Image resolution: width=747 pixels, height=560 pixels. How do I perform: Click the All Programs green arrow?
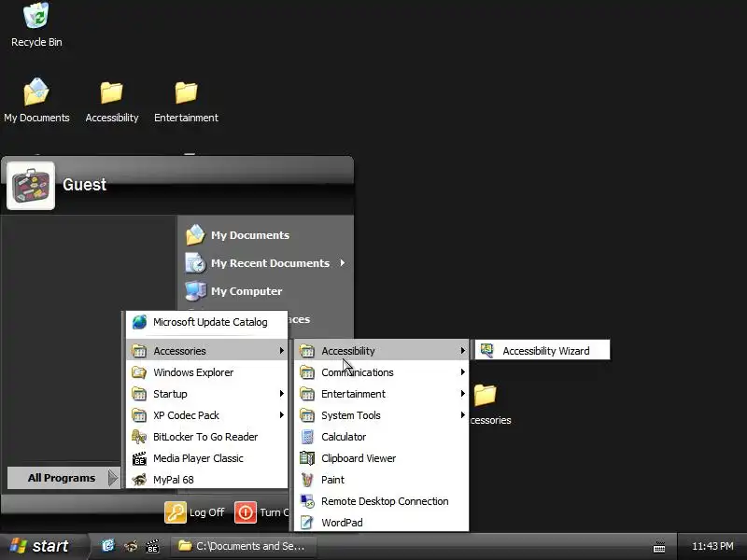pos(112,478)
